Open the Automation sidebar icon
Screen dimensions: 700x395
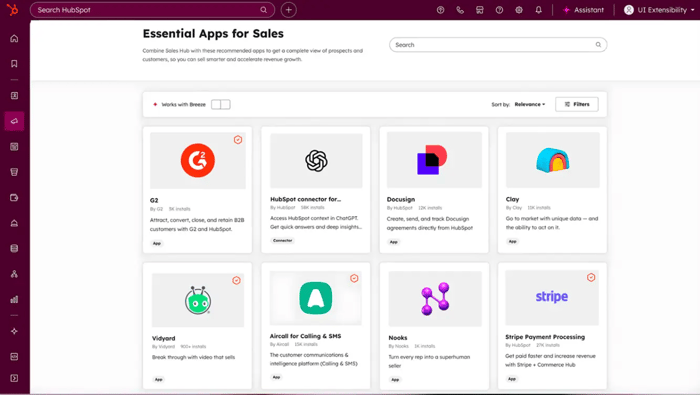click(x=14, y=274)
